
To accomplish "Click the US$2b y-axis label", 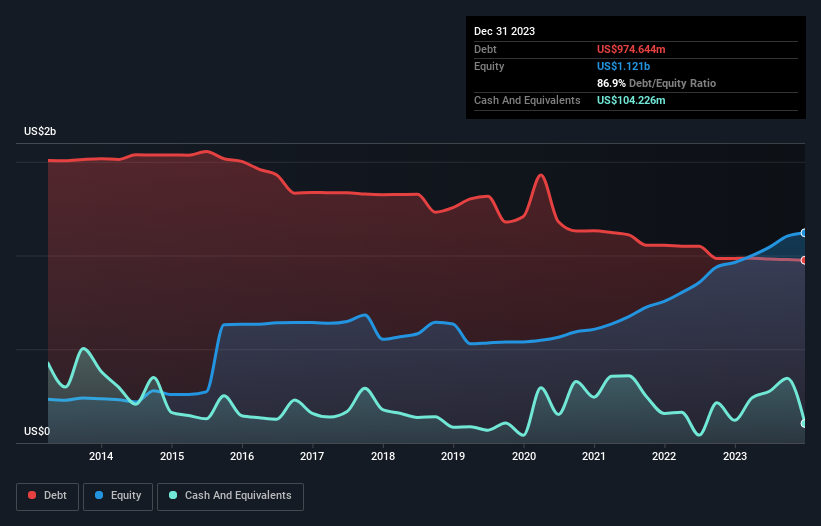I will point(40,131).
